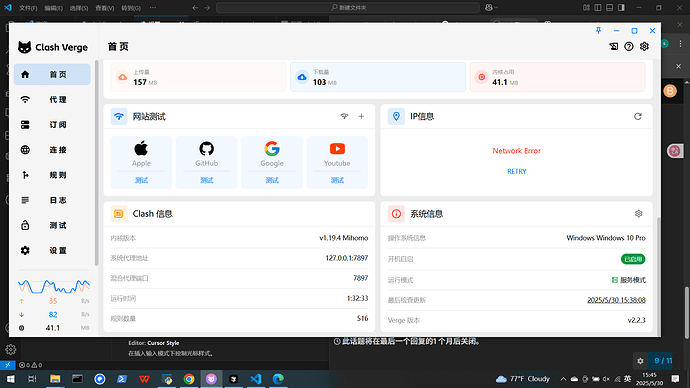Click 测试 under the GitHub card
This screenshot has width=690, height=388.
(206, 180)
